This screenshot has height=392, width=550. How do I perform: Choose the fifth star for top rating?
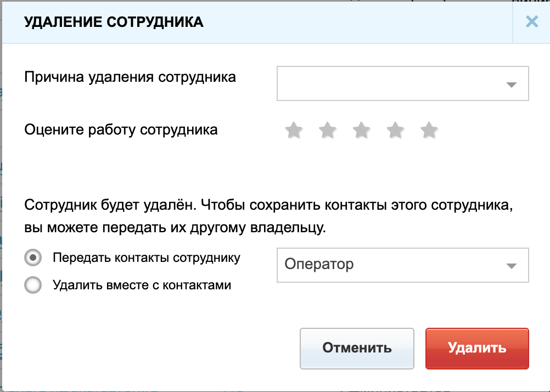[429, 131]
